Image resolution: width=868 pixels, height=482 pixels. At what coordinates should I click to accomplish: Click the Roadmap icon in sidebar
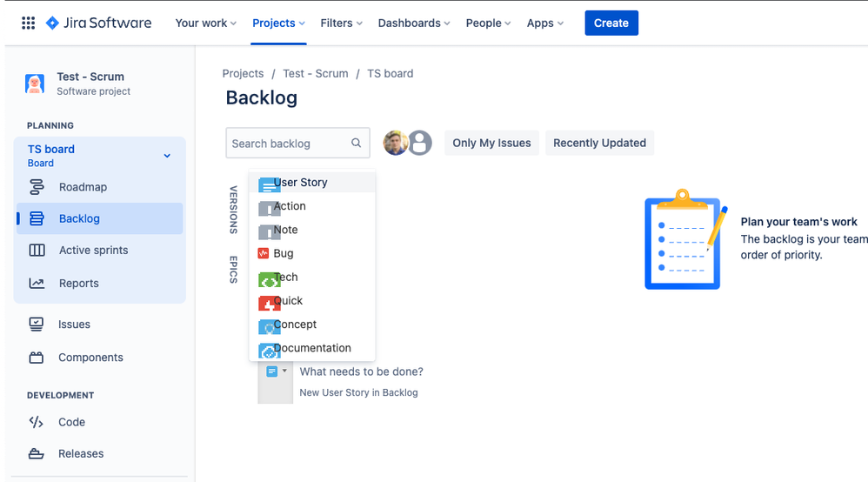37,187
